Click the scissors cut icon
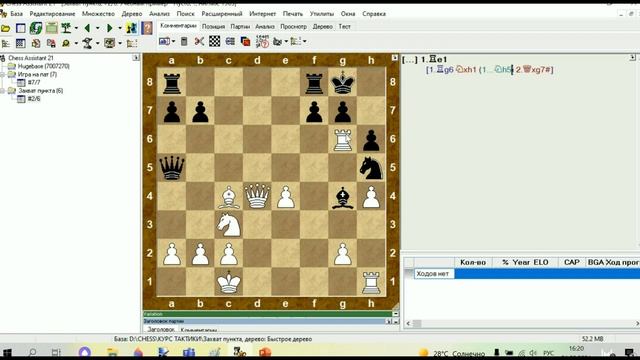Viewport: 640px width, 360px height. (199, 41)
